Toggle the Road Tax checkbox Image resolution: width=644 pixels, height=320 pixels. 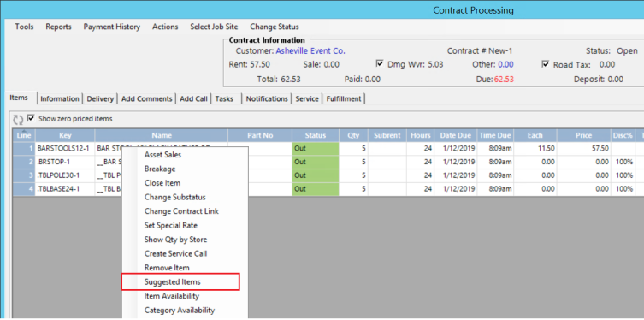pos(546,64)
